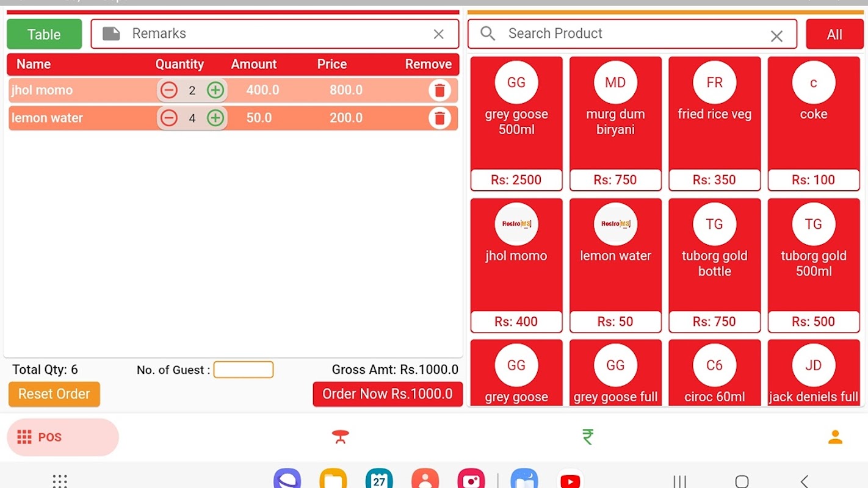Delete lemon water row via trash icon

click(x=439, y=118)
